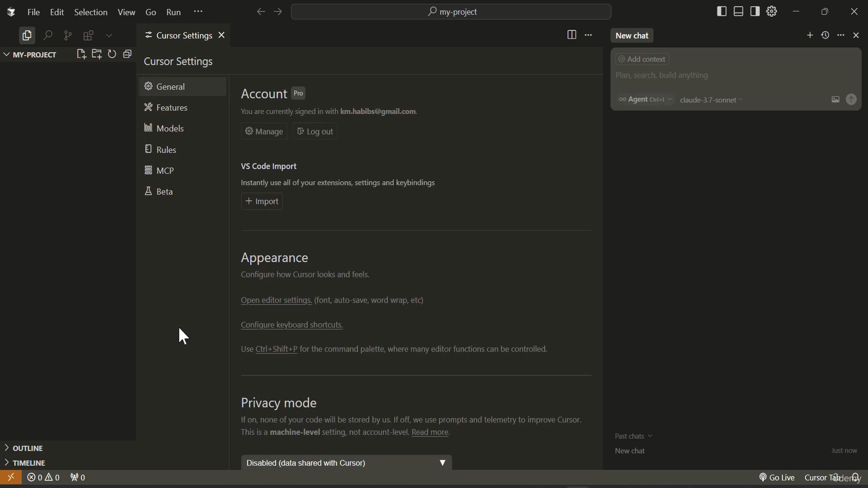
Task: Open chat panel more options
Action: [841, 35]
